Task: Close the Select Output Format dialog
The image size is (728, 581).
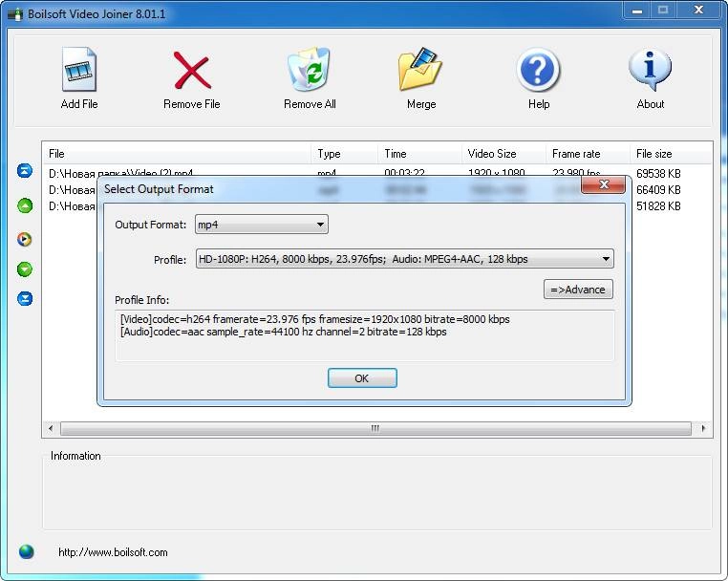Action: [603, 184]
